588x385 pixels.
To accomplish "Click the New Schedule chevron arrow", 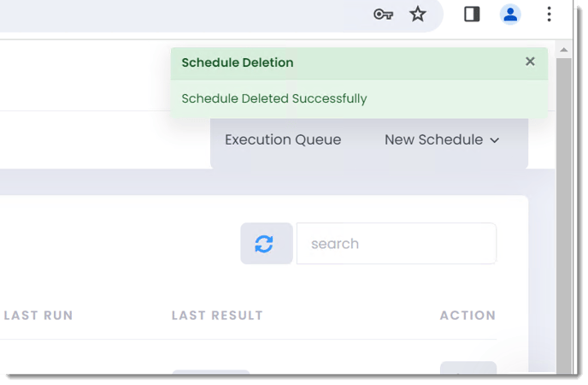I will [495, 140].
